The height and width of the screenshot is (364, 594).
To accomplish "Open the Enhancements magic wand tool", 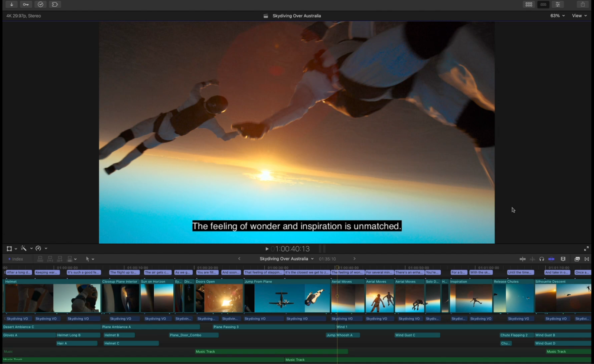I will pos(23,248).
